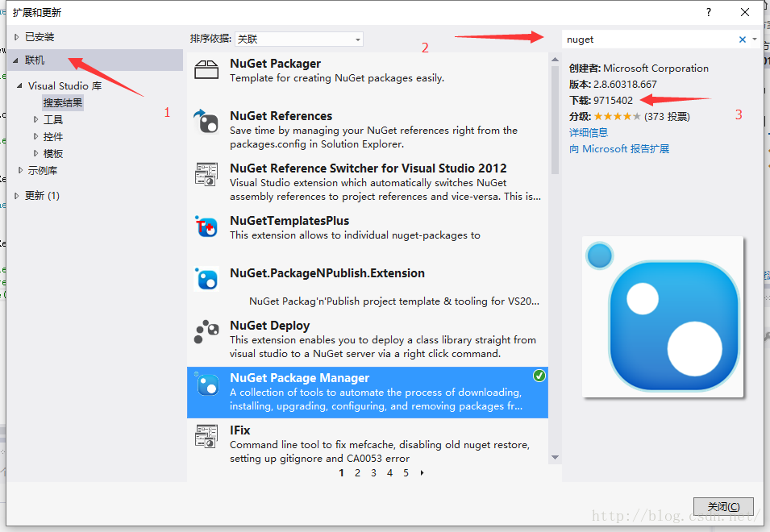Clear the nuget search text with X

coord(743,39)
